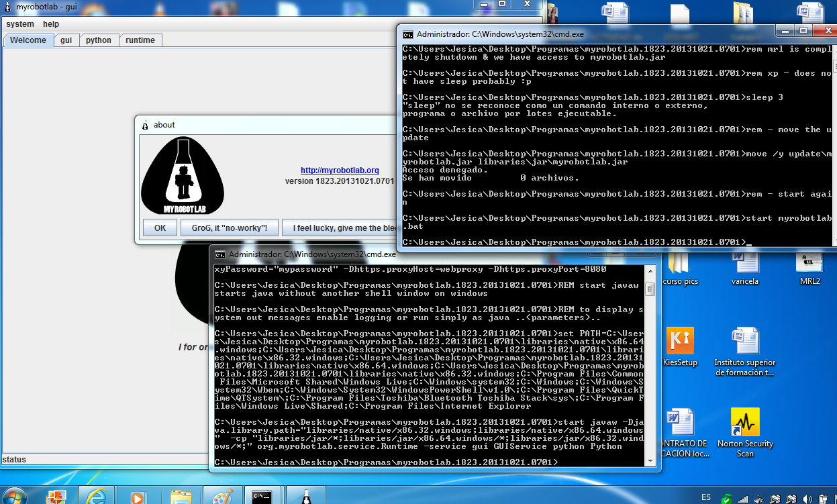837x504 pixels.
Task: Open the system menu in myrobotlab
Action: point(20,24)
